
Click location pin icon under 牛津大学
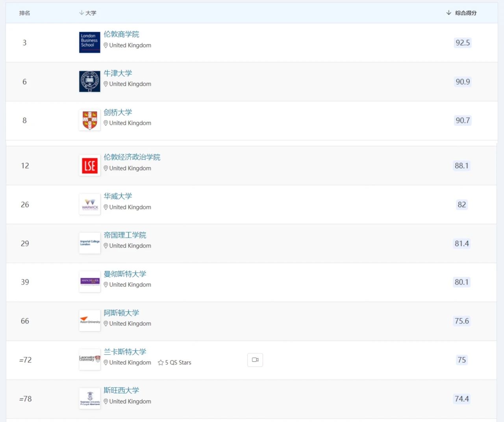coord(106,84)
